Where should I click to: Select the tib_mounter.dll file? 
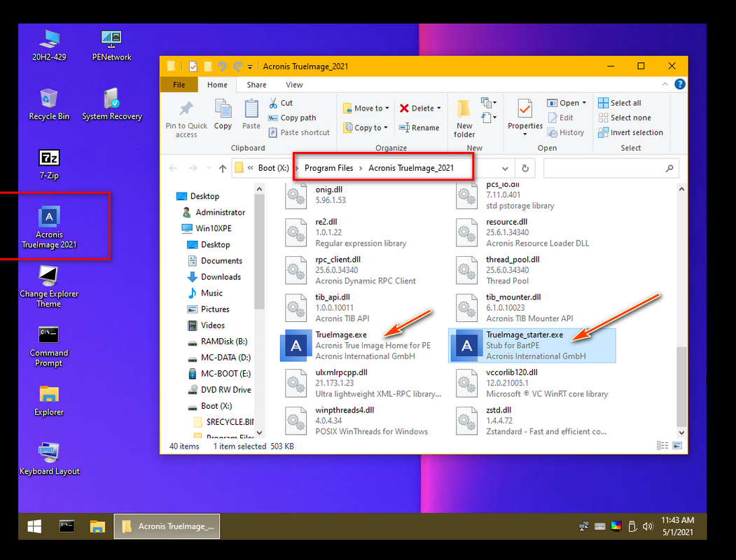point(532,308)
